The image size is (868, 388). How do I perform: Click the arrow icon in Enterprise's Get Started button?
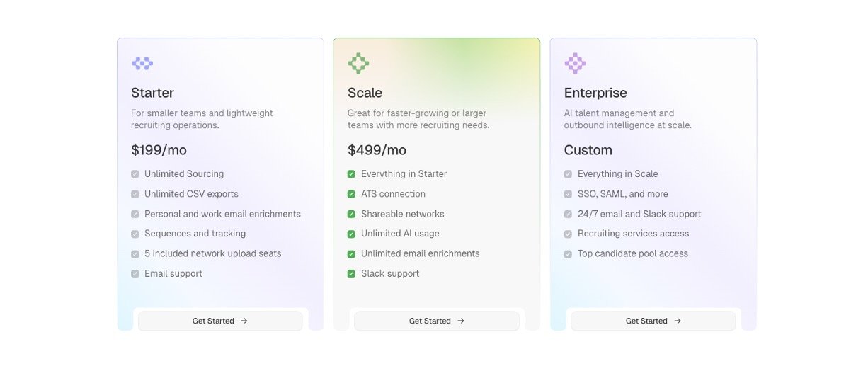(678, 321)
